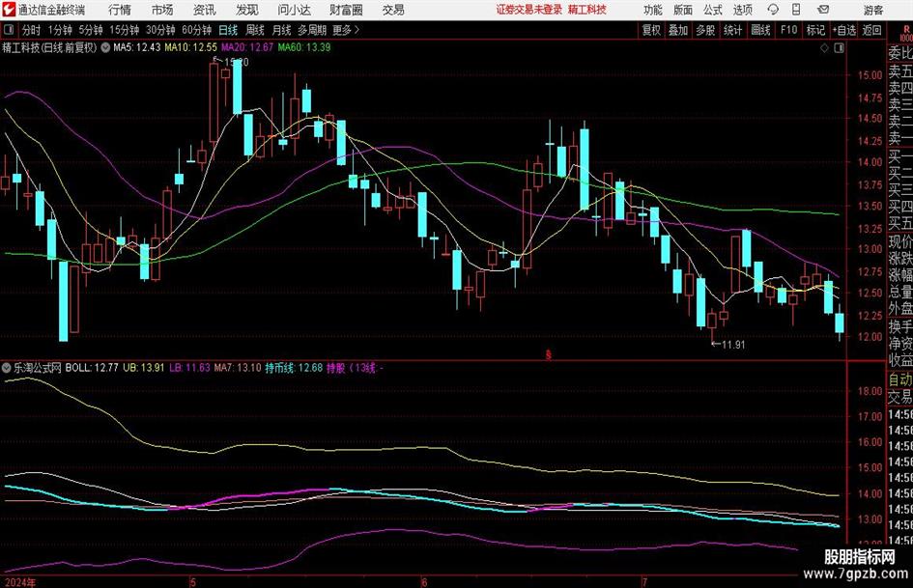Switch to the 15分钟 period tab
Image resolution: width=913 pixels, height=588 pixels.
pos(125,30)
